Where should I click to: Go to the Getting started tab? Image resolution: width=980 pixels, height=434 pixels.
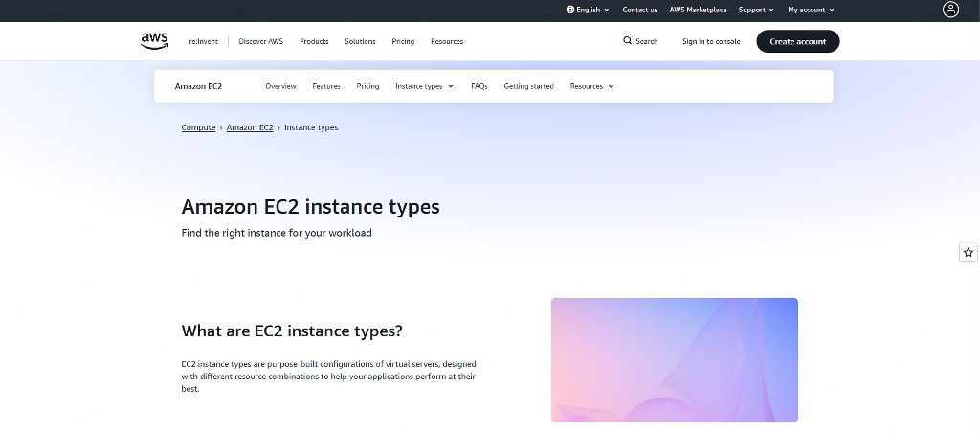pyautogui.click(x=528, y=86)
